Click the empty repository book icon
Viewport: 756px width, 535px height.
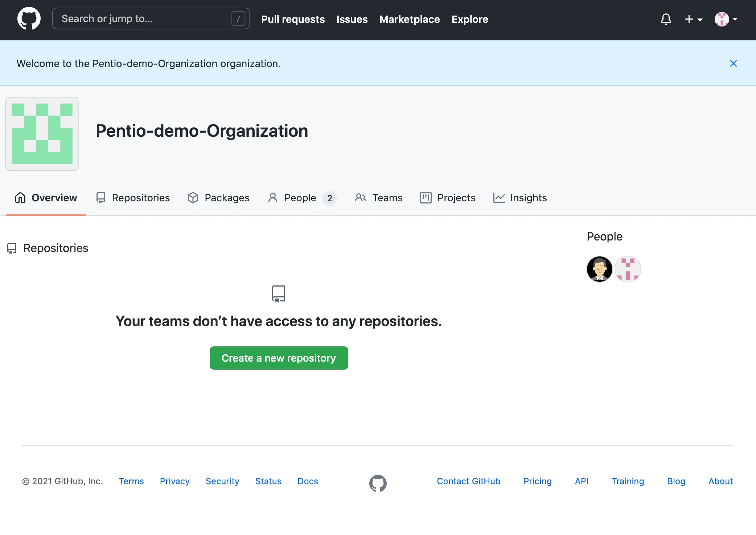point(279,294)
